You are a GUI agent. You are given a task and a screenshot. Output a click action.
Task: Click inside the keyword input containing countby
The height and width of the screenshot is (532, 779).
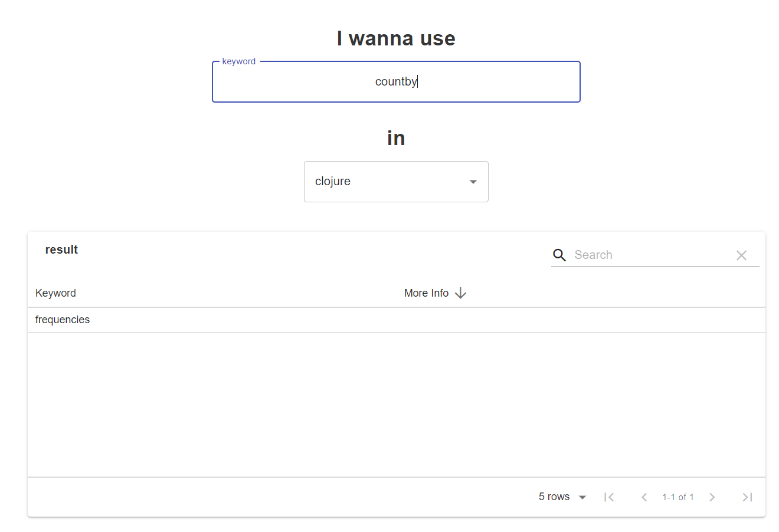(396, 81)
